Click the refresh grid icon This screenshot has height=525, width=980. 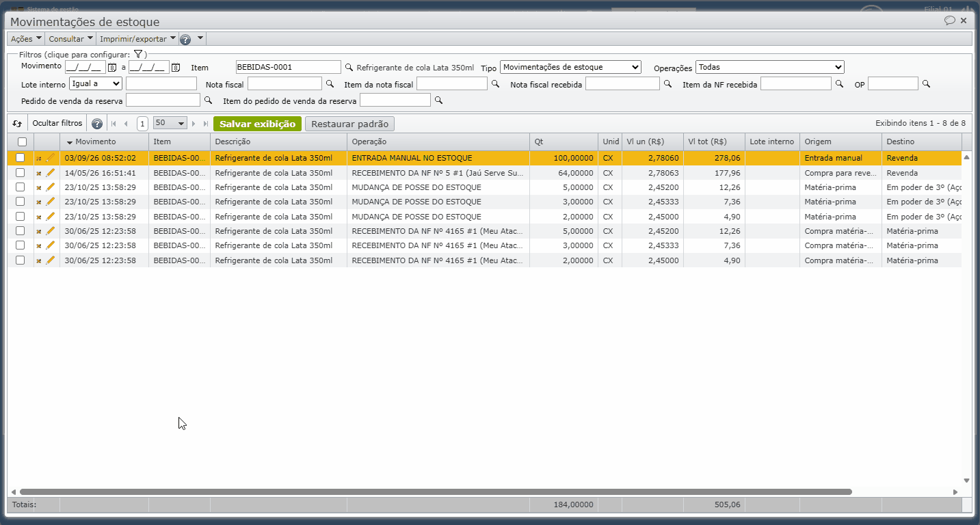tap(17, 124)
